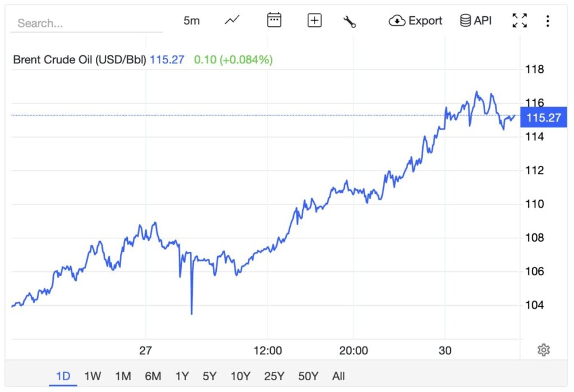Open the API database icon

[465, 20]
